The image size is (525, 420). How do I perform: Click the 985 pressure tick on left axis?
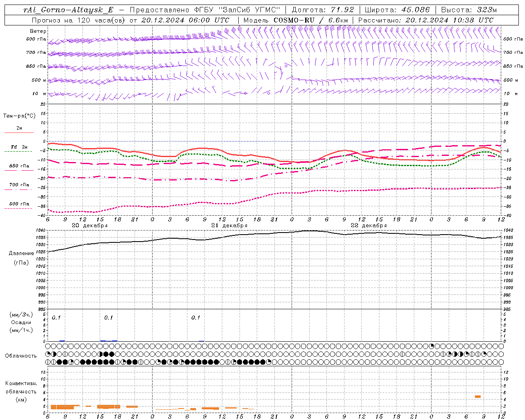(x=43, y=309)
